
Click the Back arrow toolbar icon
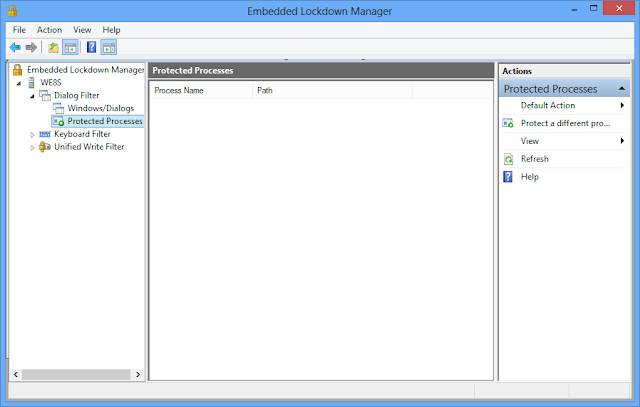pos(15,47)
